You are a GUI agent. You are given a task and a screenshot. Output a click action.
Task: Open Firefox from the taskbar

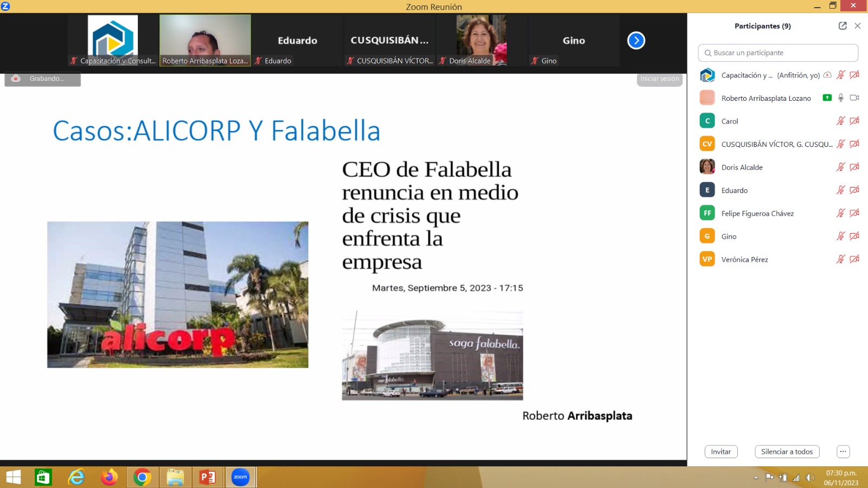pyautogui.click(x=109, y=477)
